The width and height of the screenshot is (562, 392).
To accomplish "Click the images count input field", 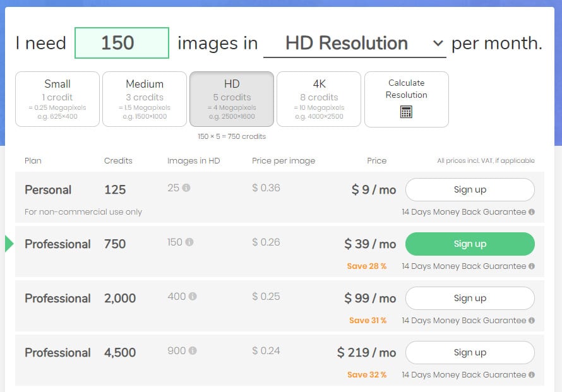I will click(x=122, y=43).
